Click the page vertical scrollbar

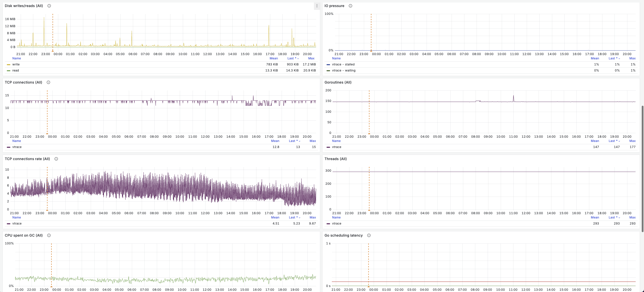(x=642, y=169)
